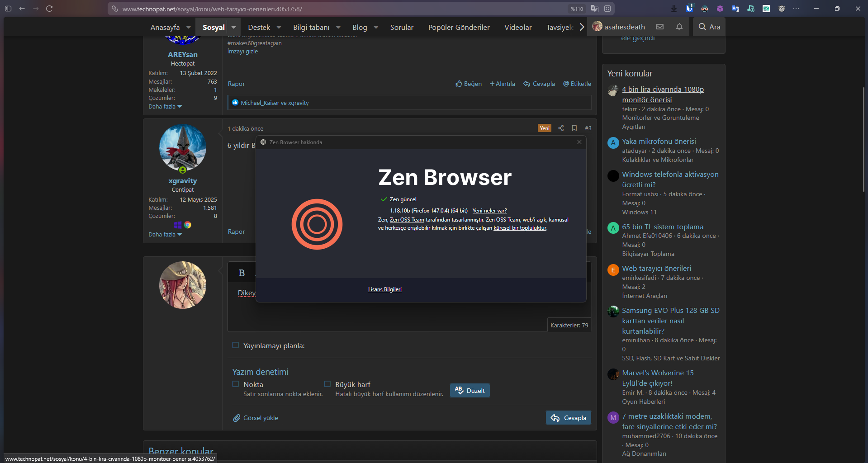Close the Zen Browser hakkında dialog
Viewport: 868px width, 463px height.
579,142
